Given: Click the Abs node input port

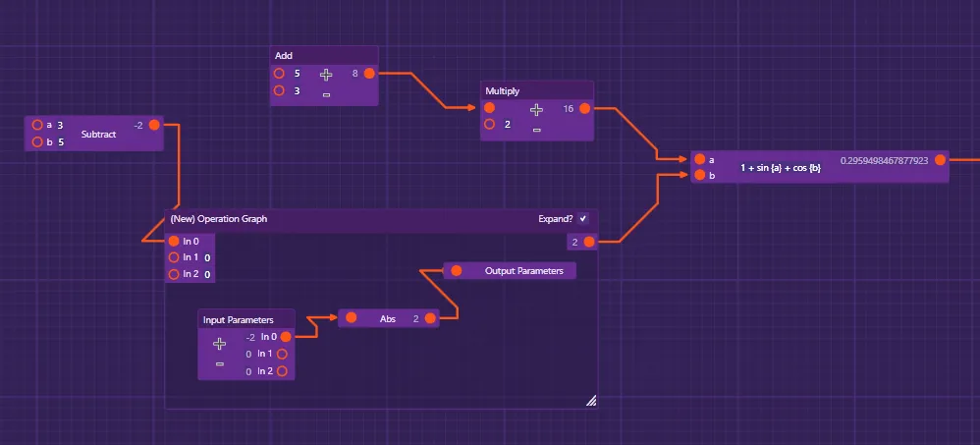Looking at the screenshot, I should (x=352, y=318).
